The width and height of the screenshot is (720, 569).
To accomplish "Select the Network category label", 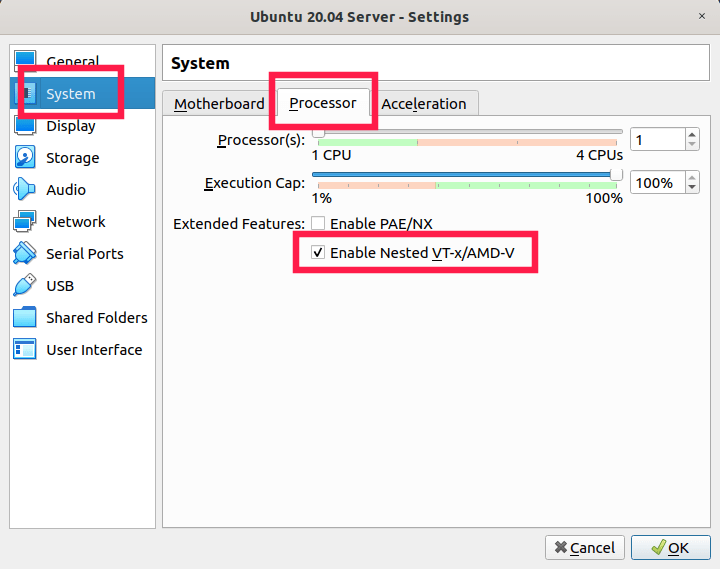I will [76, 222].
